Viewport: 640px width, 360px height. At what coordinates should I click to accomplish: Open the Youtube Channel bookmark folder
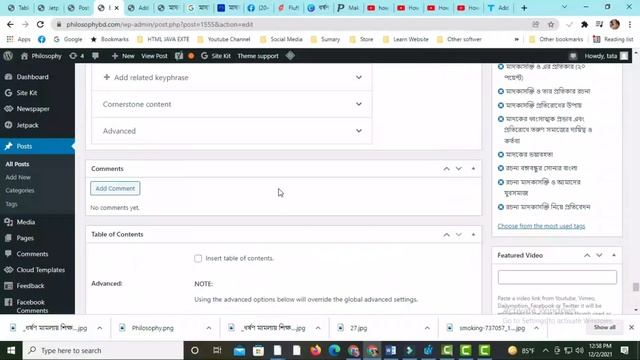pos(224,39)
